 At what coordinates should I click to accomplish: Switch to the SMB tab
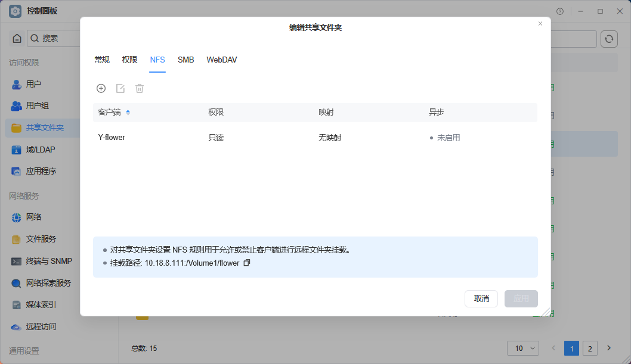click(x=185, y=60)
